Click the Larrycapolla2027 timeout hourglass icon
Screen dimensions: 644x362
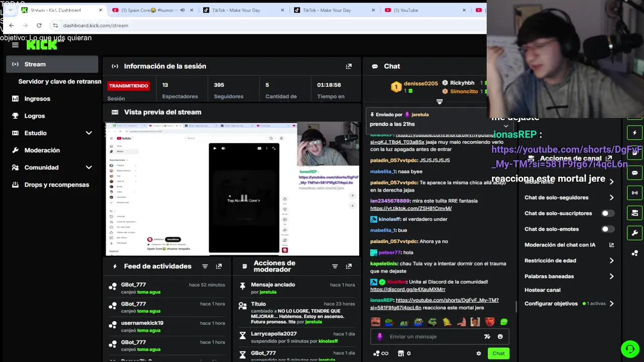coord(243,335)
